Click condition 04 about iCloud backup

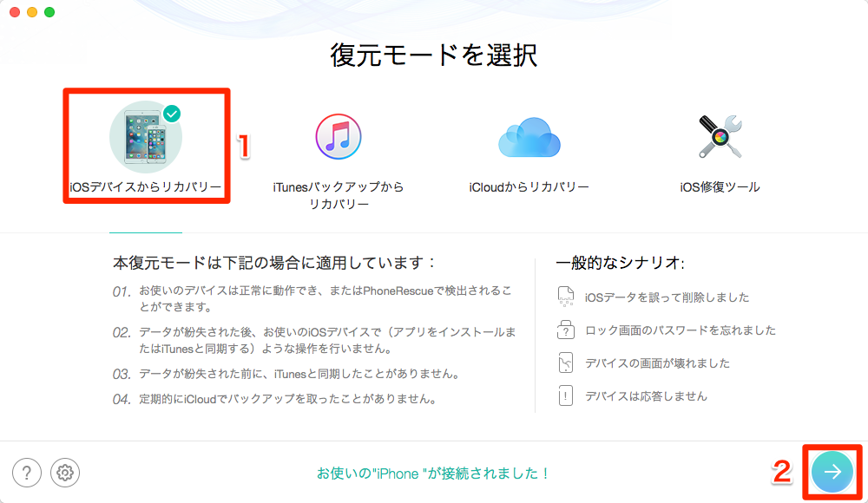point(275,399)
